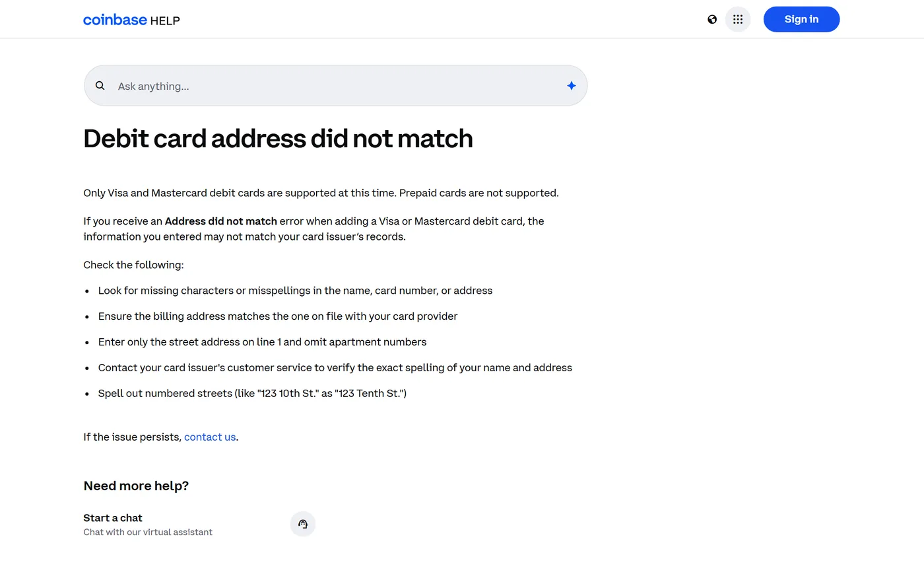Image resolution: width=924 pixels, height=578 pixels.
Task: Click the headset chat support icon
Action: pyautogui.click(x=303, y=524)
